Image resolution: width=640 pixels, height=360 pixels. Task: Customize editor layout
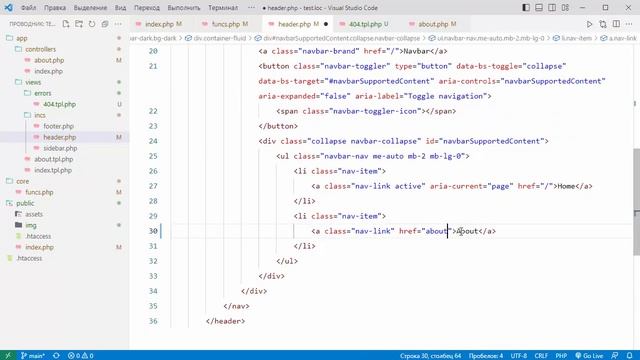click(565, 8)
